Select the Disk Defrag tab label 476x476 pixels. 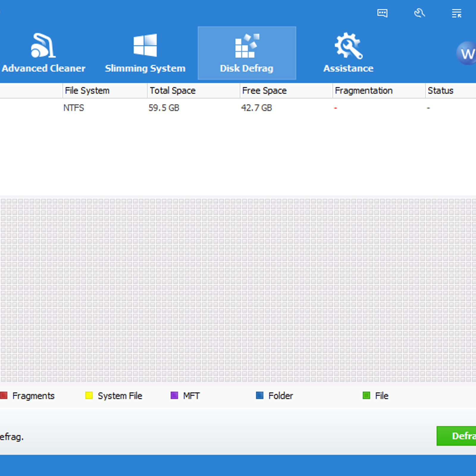point(247,68)
